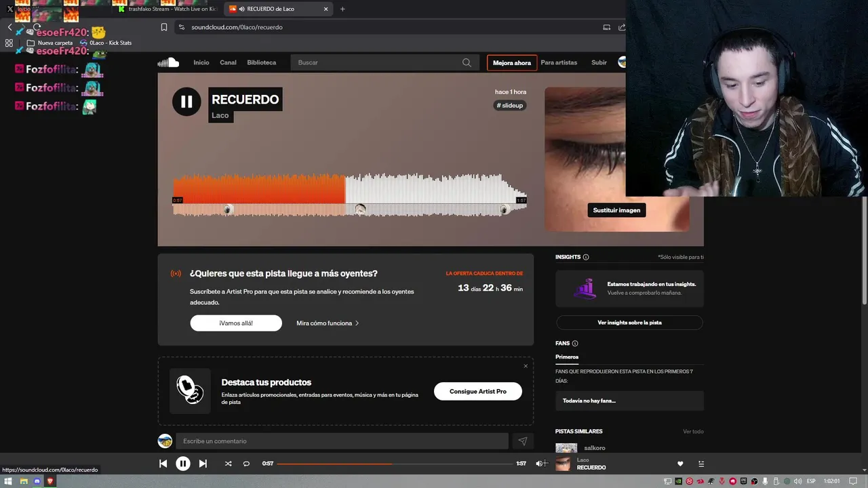Viewport: 868px width, 488px height.
Task: Click the ¡Vamos allá! button
Action: (x=236, y=323)
